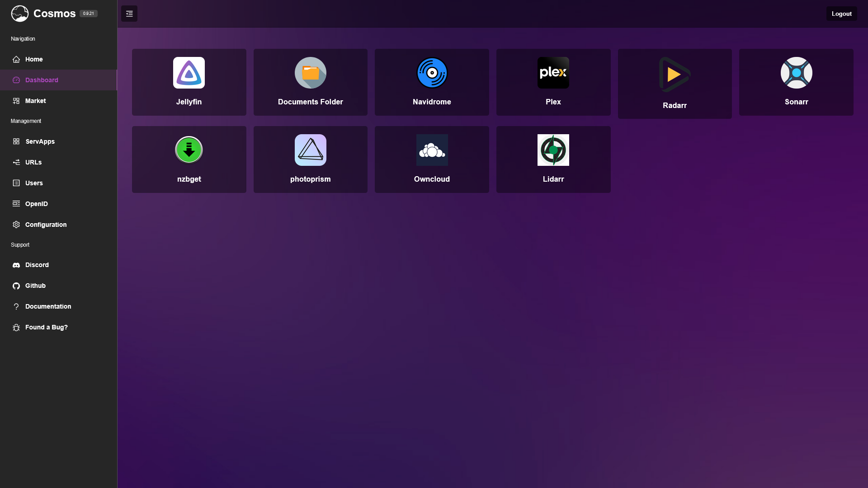Navigate to the URLs page

33,162
